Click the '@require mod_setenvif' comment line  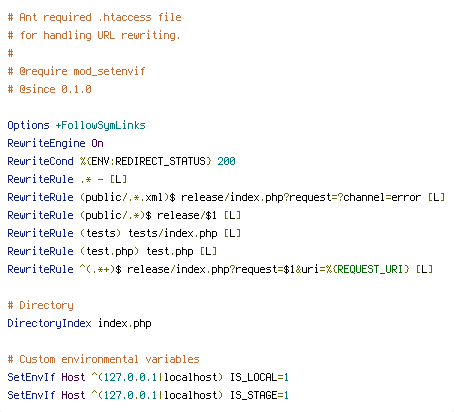point(76,71)
